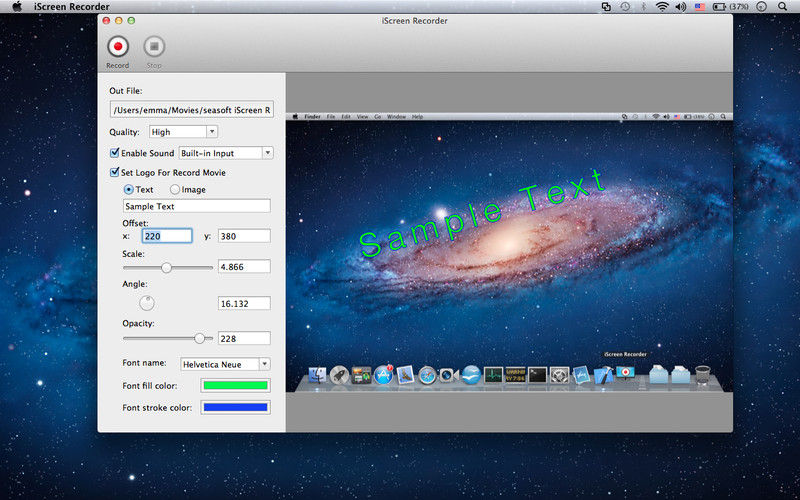Click Finder menu in preview menu bar
The width and height of the screenshot is (800, 500).
(x=312, y=117)
